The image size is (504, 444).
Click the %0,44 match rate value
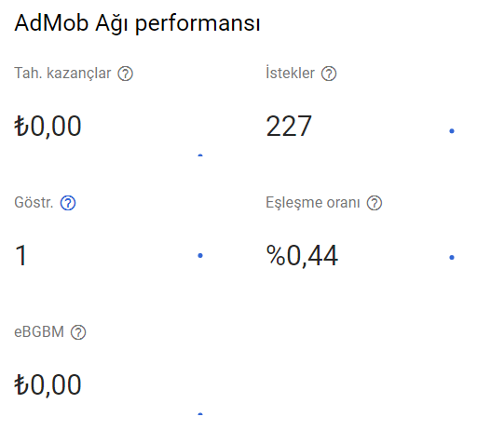[302, 256]
